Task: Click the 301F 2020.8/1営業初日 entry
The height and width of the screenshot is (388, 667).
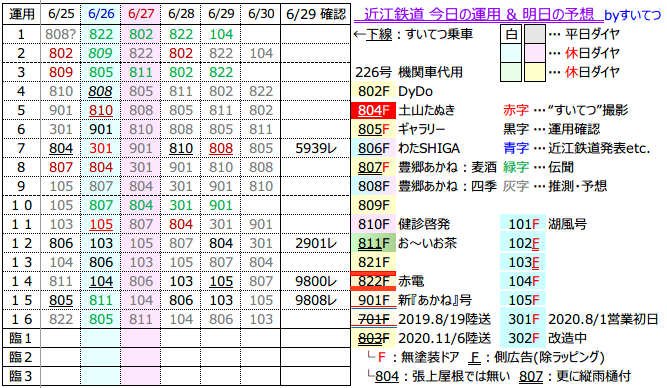Action: point(580,319)
